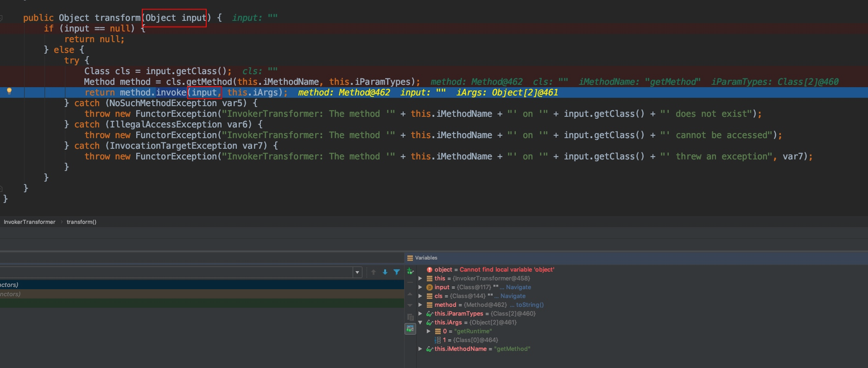Select the second stack frame row in brown

[x=202, y=294]
